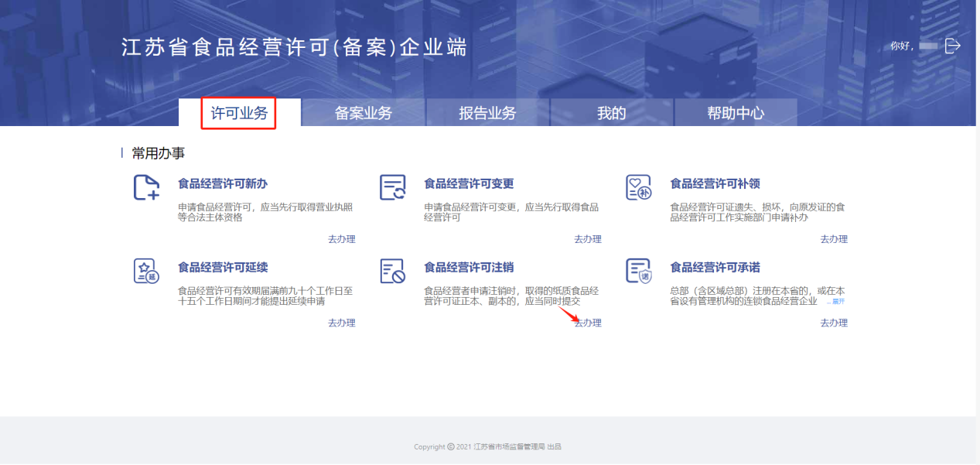
Task: Click the food license change (变更) icon
Action: pyautogui.click(x=392, y=188)
